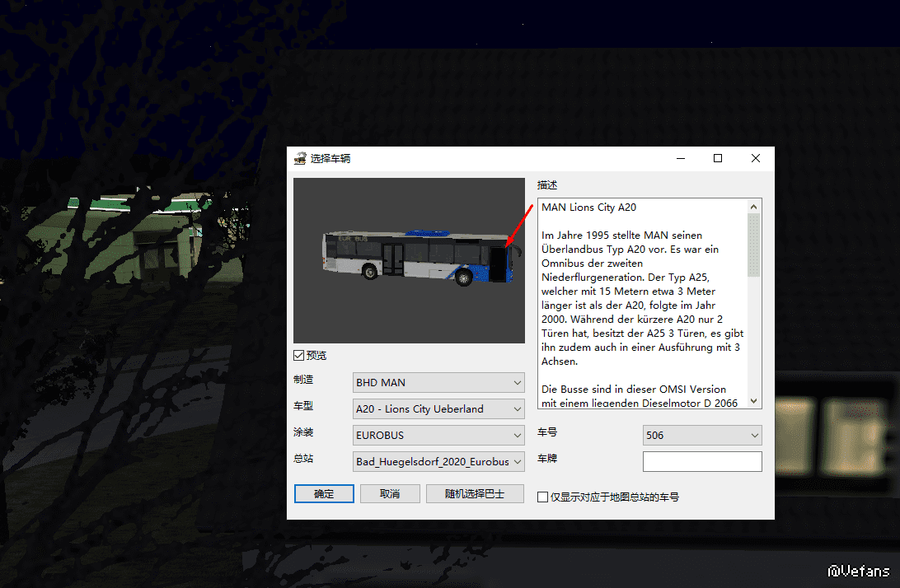Image resolution: width=900 pixels, height=588 pixels.
Task: Click the 车型 label
Action: click(303, 406)
